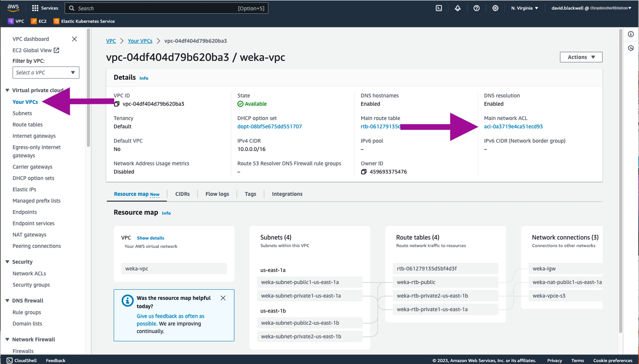Click the help question mark icon
Viewport: 639px width, 364px height.
tap(476, 8)
